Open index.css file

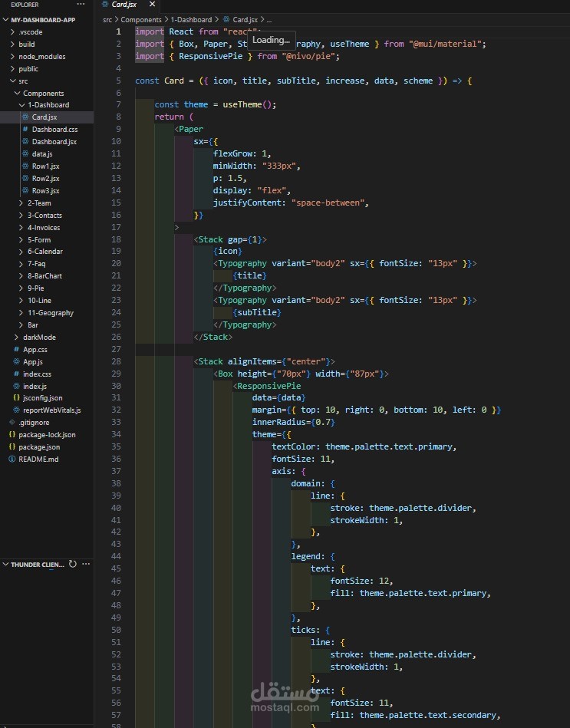(37, 374)
